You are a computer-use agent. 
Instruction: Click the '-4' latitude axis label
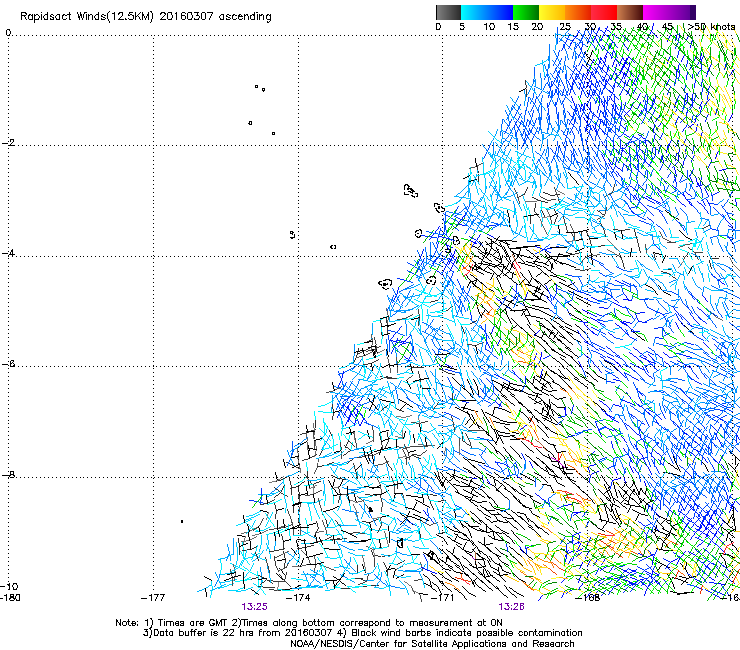8,253
